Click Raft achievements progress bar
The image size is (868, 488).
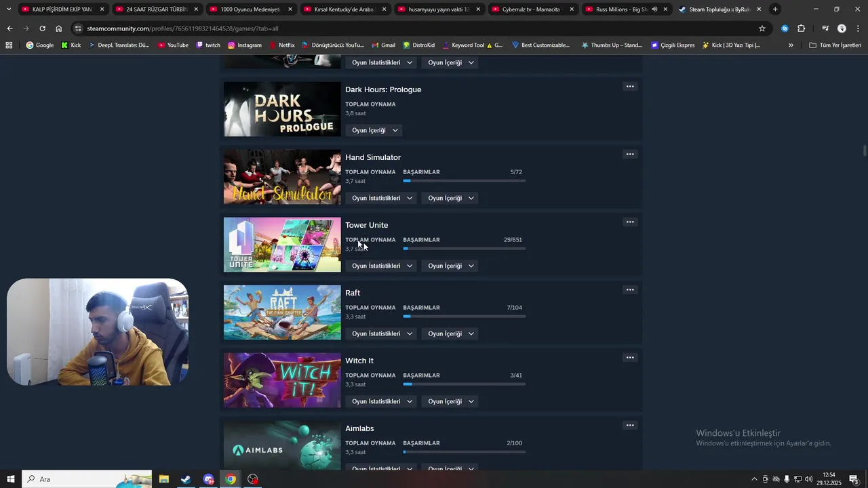(465, 317)
